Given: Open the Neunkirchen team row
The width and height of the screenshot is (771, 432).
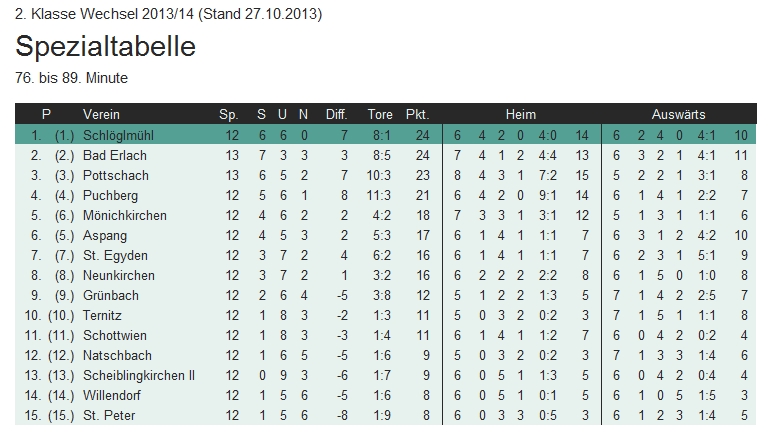Looking at the screenshot, I should pos(118,275).
